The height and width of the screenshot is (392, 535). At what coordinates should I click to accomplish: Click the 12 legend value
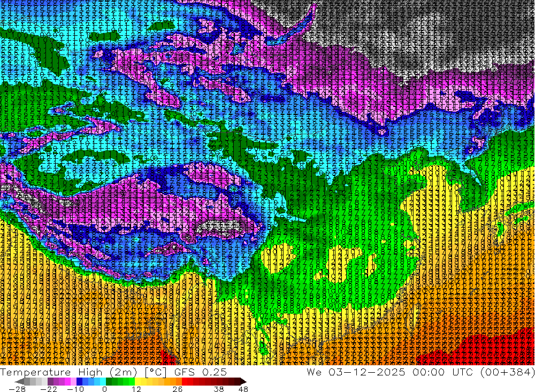136,389
